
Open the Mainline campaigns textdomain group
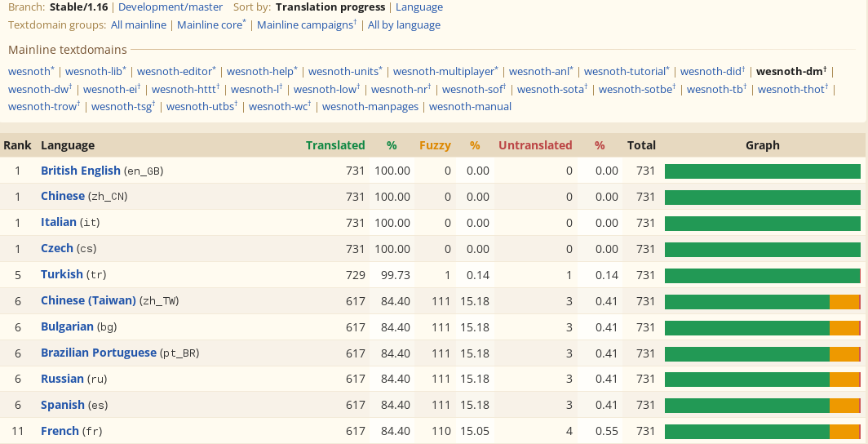pyautogui.click(x=307, y=25)
